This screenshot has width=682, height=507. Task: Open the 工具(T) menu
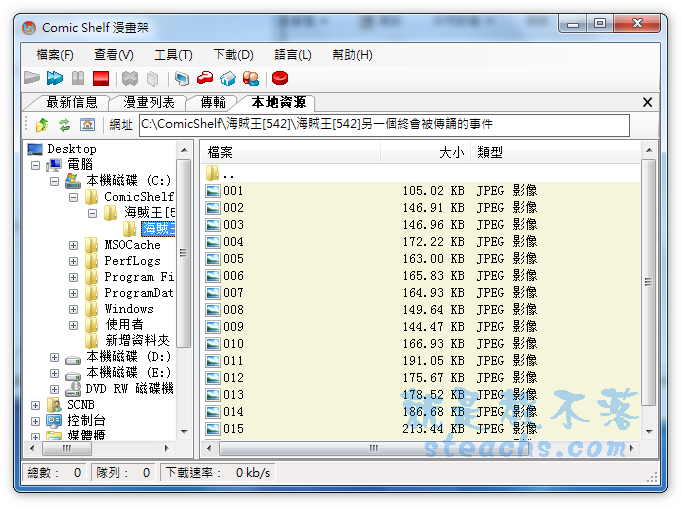pyautogui.click(x=174, y=55)
